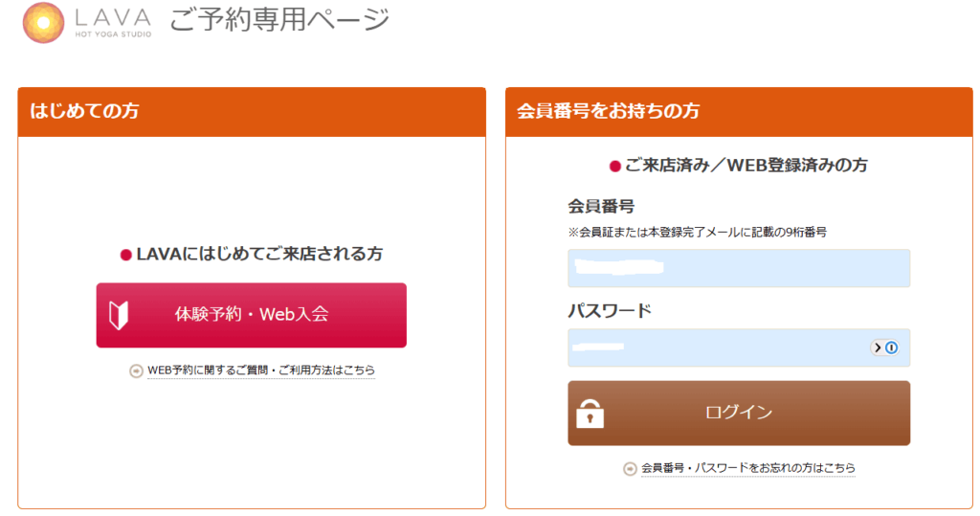This screenshot has width=980, height=516.
Task: Select the はじめての方 panel header
Action: 251,111
